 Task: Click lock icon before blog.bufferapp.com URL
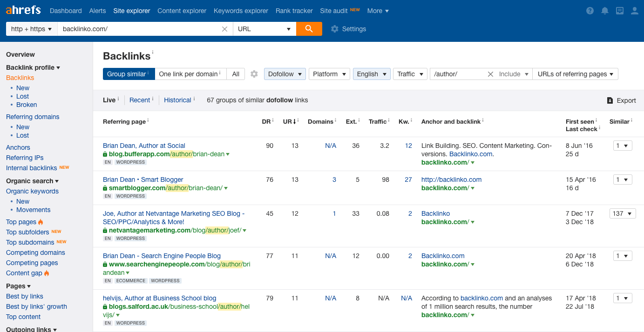pos(105,154)
